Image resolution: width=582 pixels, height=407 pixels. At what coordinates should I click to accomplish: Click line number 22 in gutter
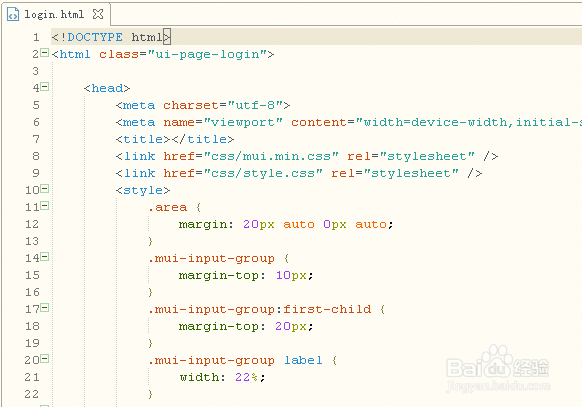click(32, 394)
